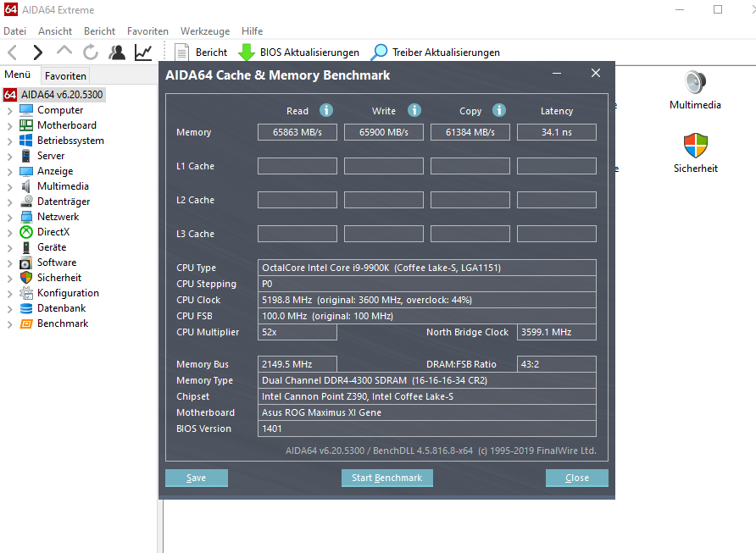Go back with the left arrow toolbar icon
756x553 pixels.
(x=13, y=52)
